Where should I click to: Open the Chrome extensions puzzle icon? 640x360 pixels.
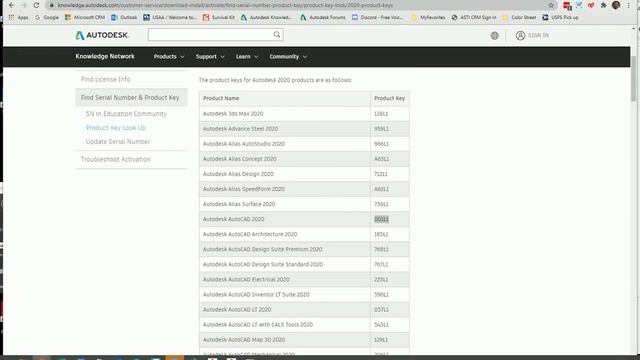(603, 5)
